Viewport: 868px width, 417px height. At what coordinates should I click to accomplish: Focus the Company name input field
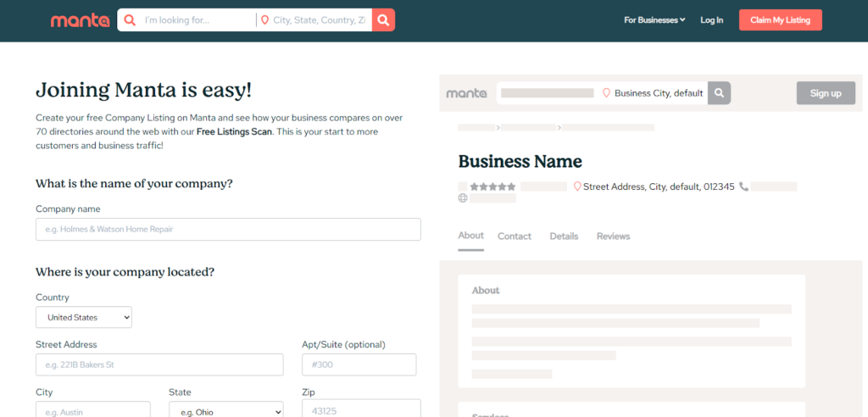[228, 230]
